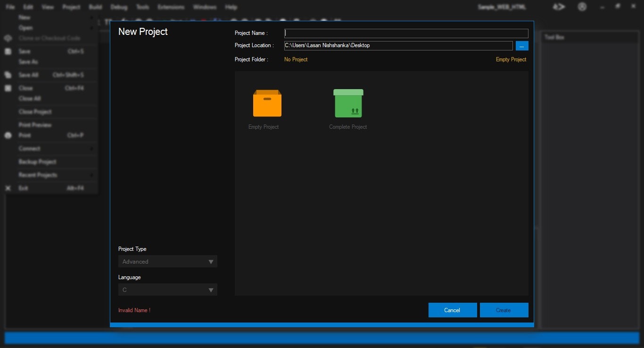Click into the Project Name text field
This screenshot has height=348, width=644.
click(406, 33)
